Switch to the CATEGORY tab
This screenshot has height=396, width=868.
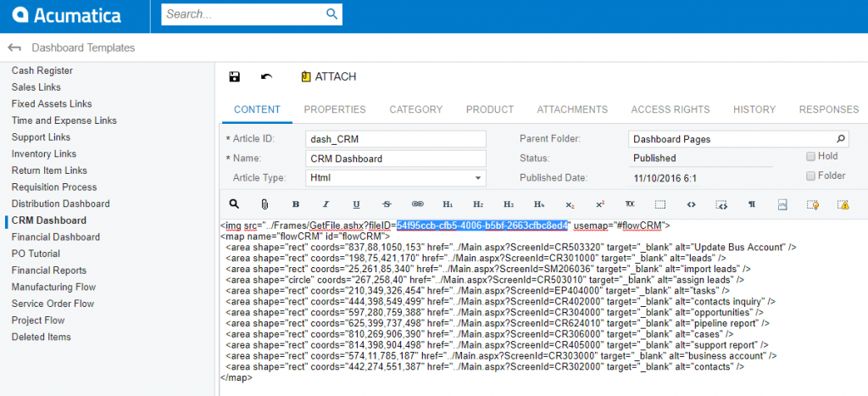pyautogui.click(x=415, y=109)
